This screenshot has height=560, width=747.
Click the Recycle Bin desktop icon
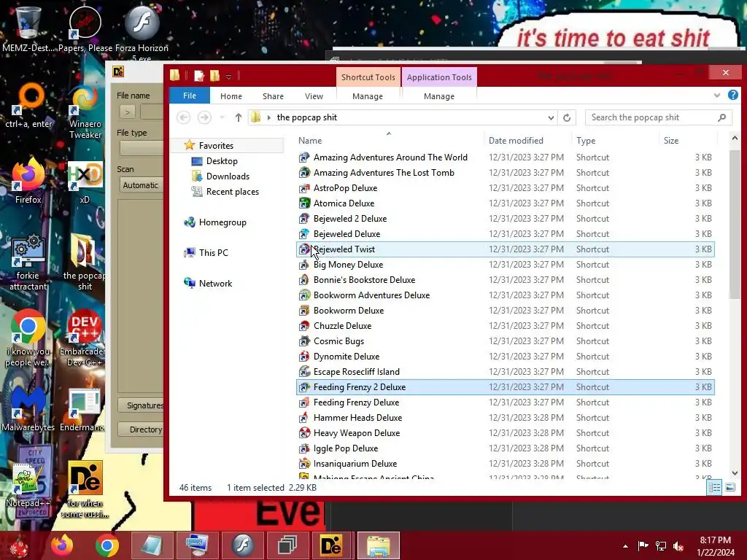tap(28, 28)
